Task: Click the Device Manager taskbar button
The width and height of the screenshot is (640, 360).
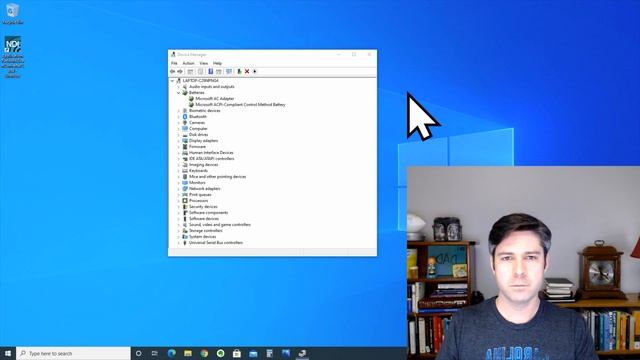Action: pos(302,353)
